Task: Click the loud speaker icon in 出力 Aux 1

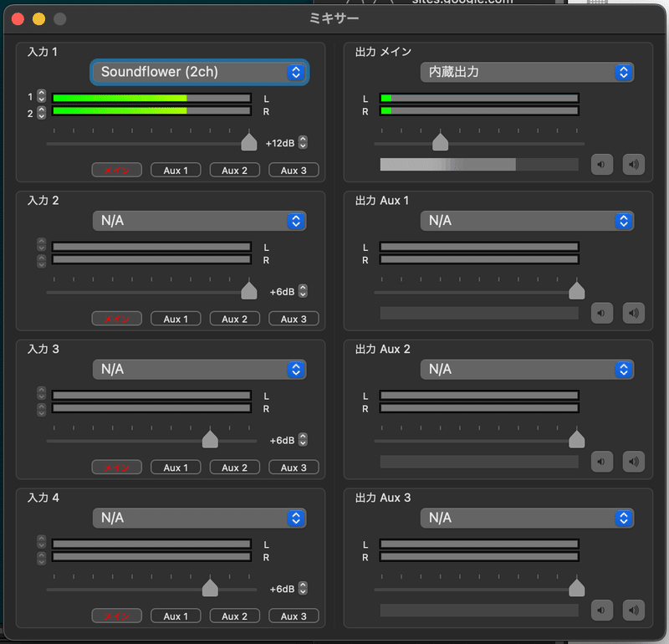Action: [634, 313]
